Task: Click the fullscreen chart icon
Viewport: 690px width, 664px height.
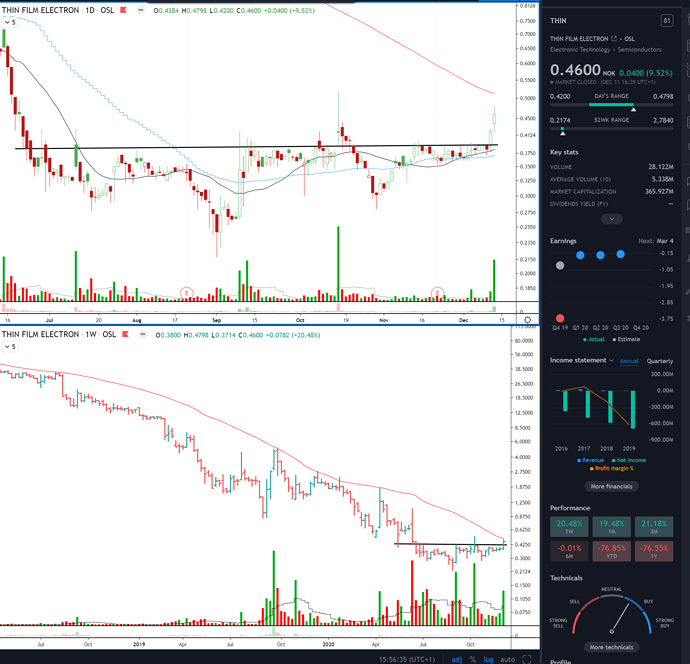Action: [527, 659]
